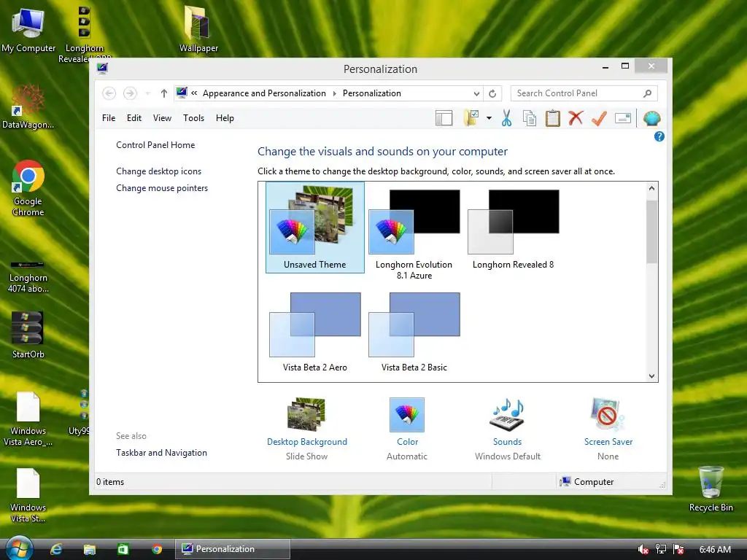Open the Screen Saver settings icon

pos(608,414)
